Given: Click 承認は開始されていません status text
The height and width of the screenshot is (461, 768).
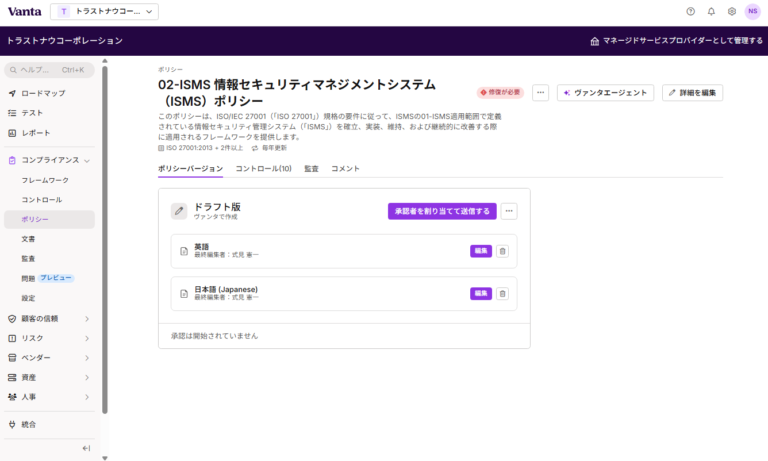Looking at the screenshot, I should [x=214, y=336].
